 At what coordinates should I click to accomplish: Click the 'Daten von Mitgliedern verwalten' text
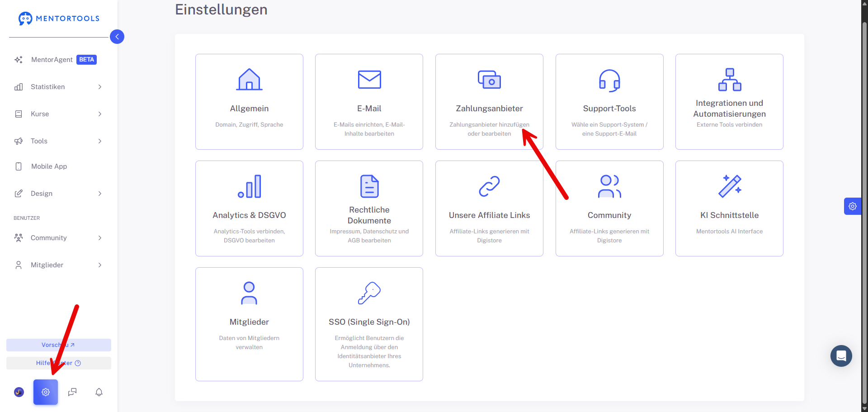(249, 343)
